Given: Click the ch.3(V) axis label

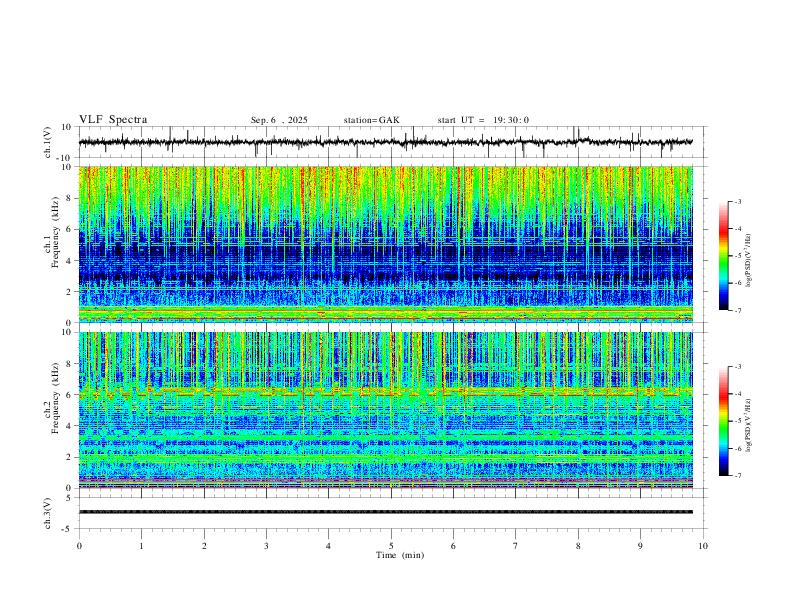Looking at the screenshot, I should click(x=48, y=513).
